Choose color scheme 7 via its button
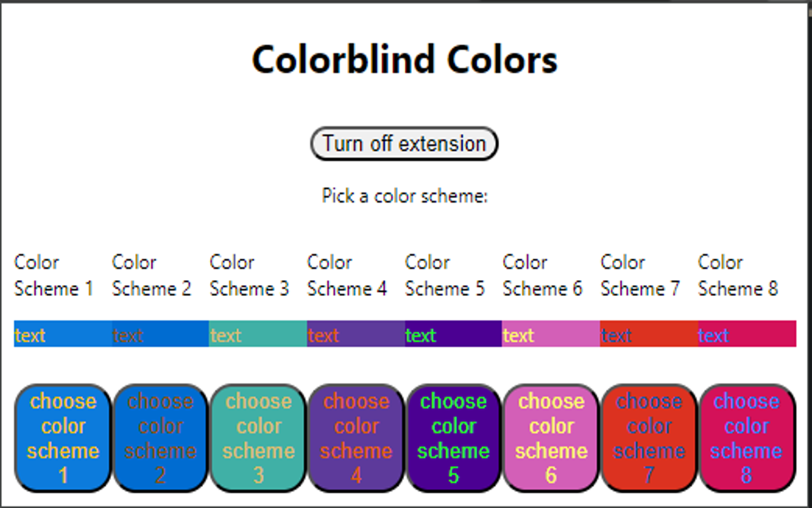 pos(648,438)
